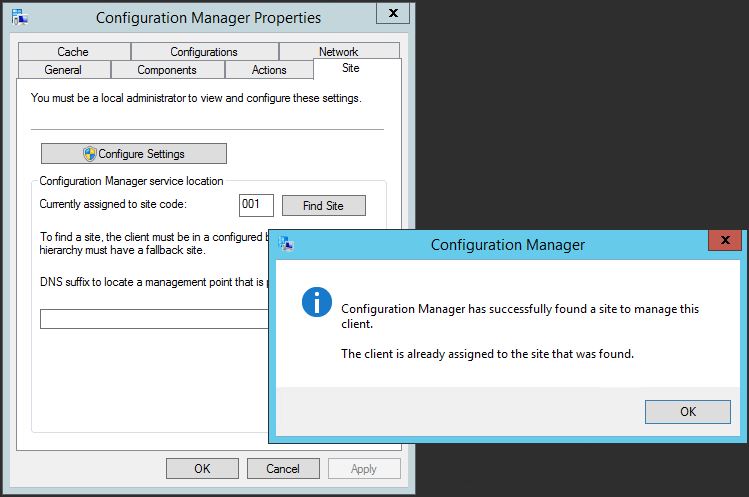Open the General tab
The width and height of the screenshot is (749, 497).
[x=64, y=70]
